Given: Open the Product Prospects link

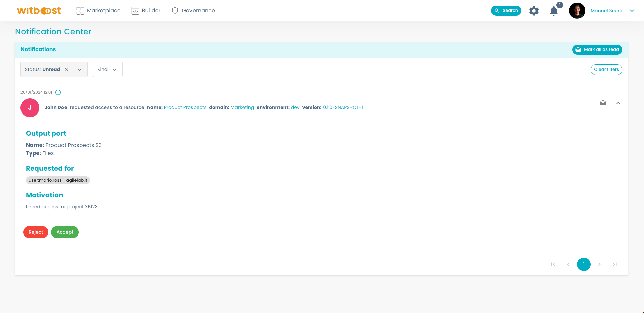Looking at the screenshot, I should pyautogui.click(x=185, y=107).
